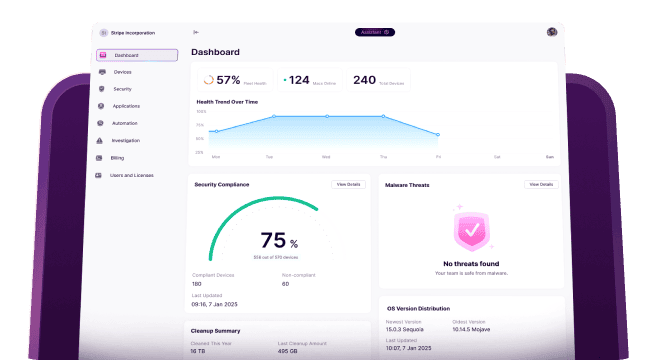Select the Thursday point on health chart

click(383, 116)
